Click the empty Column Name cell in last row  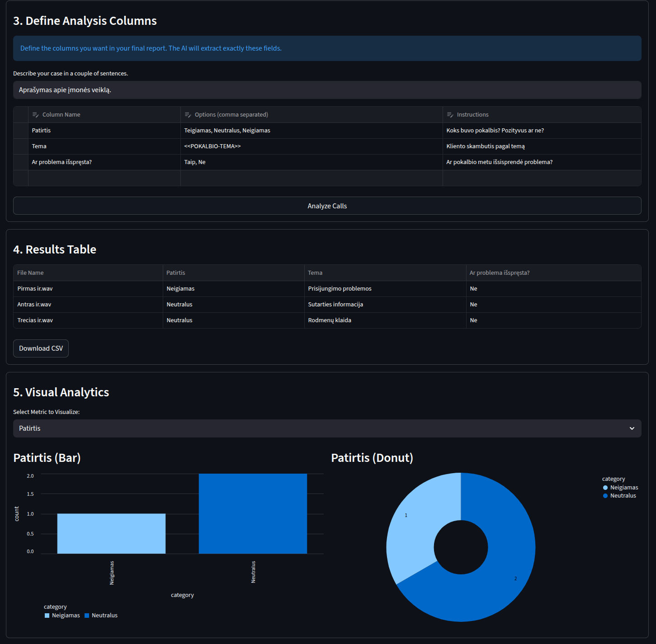click(104, 178)
